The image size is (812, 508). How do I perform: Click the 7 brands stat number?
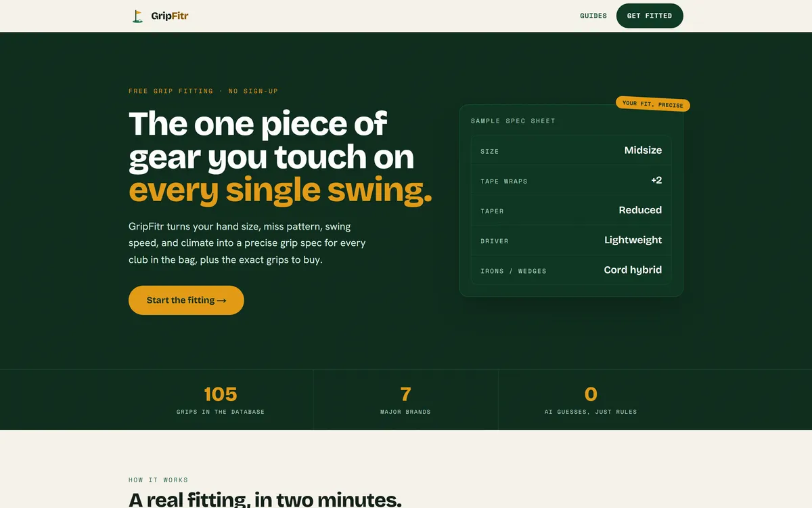(x=405, y=394)
